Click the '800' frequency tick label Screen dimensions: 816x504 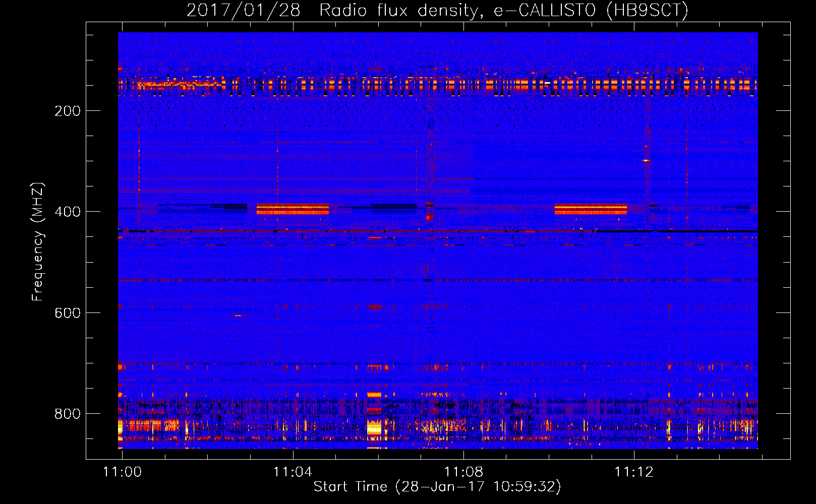tap(68, 414)
